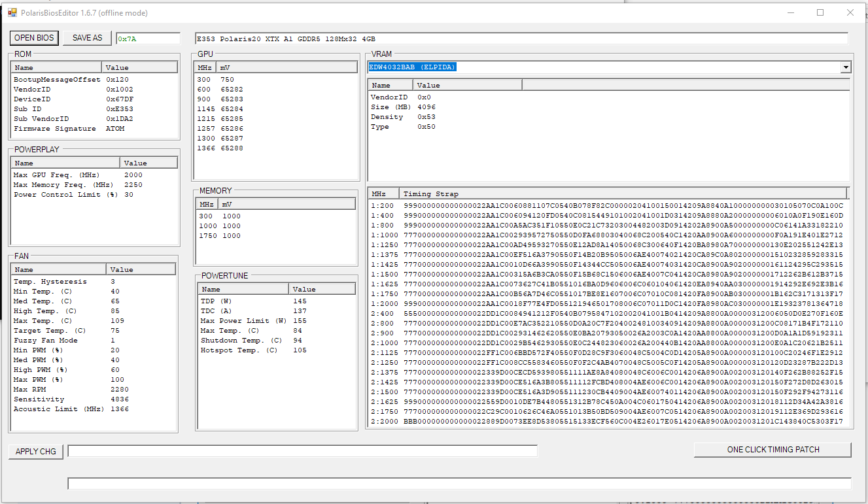Select GPU 1145 MHz row
Viewport: 868px width, 504px height.
click(277, 109)
